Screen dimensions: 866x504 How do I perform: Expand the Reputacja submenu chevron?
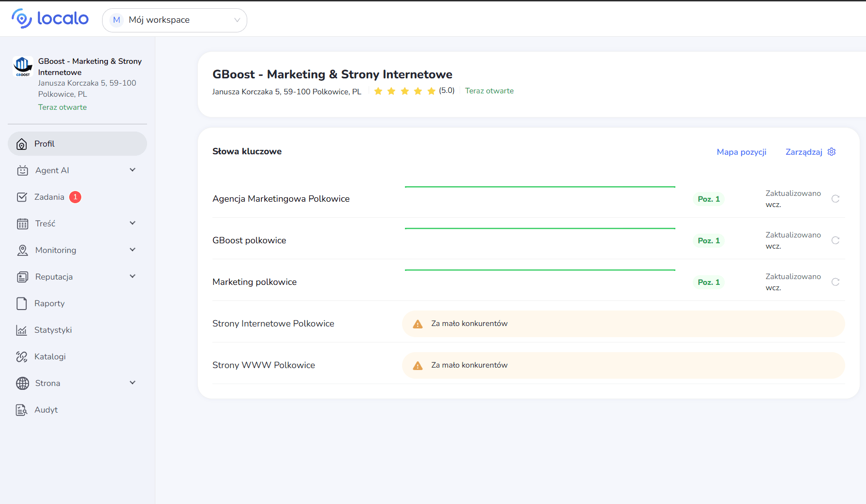[x=133, y=276]
